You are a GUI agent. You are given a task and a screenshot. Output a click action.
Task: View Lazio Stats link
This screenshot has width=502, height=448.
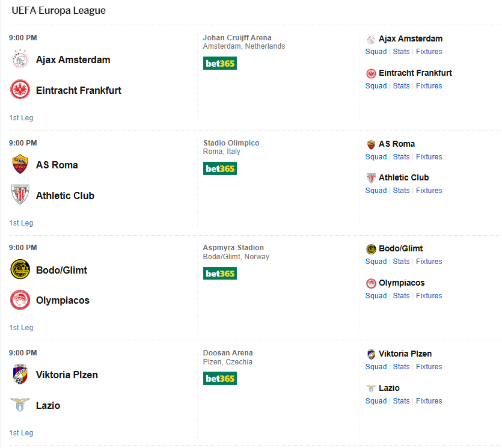pyautogui.click(x=401, y=401)
